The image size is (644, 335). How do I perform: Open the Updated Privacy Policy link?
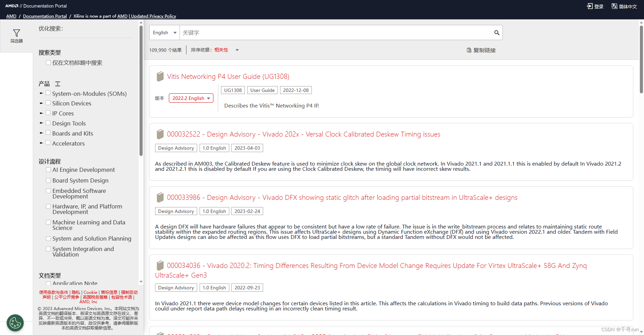pyautogui.click(x=154, y=16)
